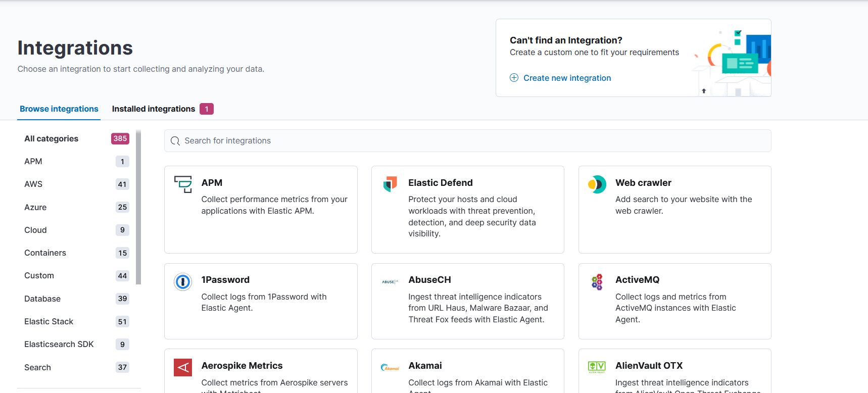This screenshot has width=868, height=393.
Task: Click the AlienVault OTX logo icon
Action: click(597, 367)
